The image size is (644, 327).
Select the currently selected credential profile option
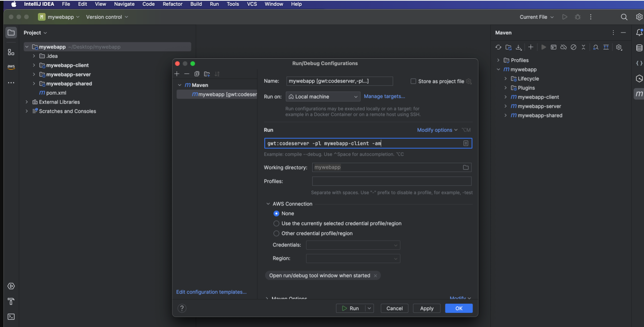click(x=276, y=223)
